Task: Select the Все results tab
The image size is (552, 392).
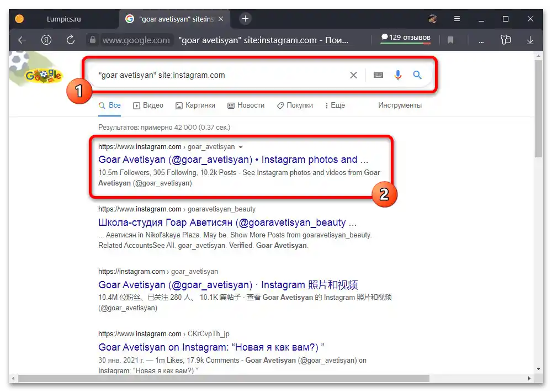Action: [110, 105]
